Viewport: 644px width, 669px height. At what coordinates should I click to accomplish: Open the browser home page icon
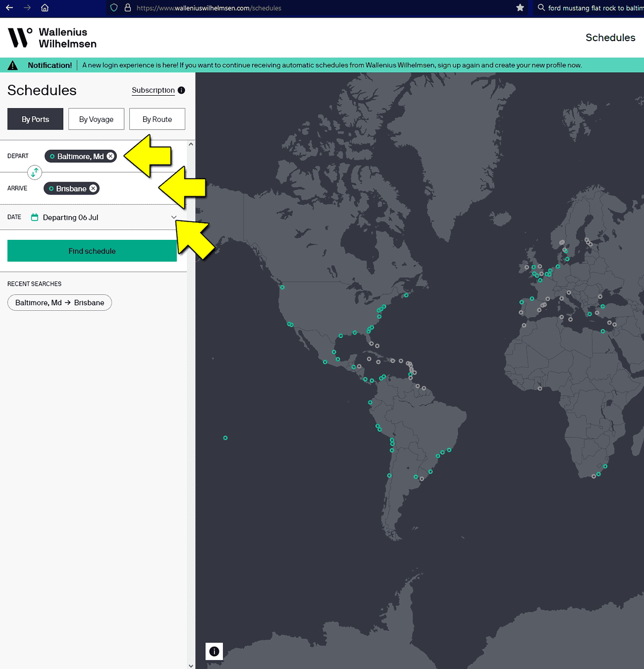45,8
